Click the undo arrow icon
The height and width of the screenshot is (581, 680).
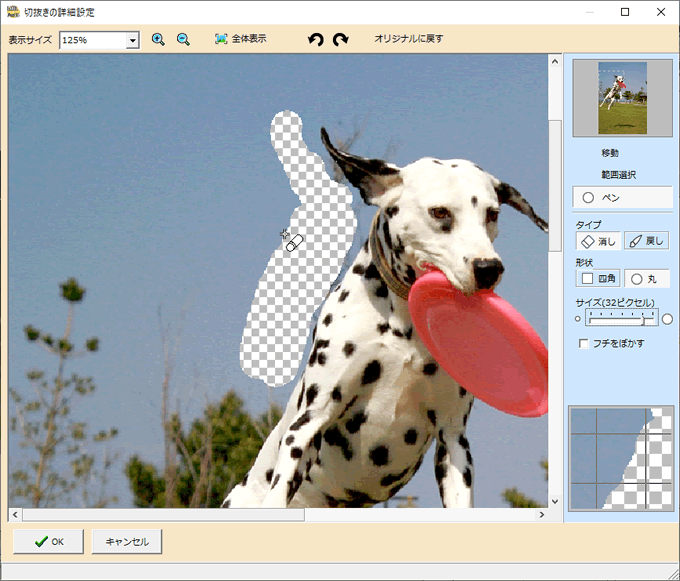click(316, 40)
